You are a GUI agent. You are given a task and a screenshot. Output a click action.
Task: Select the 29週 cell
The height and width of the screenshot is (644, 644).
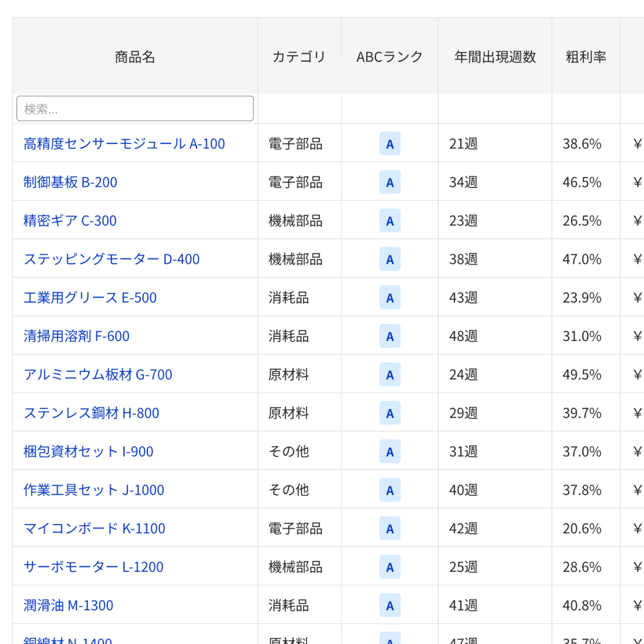click(495, 413)
